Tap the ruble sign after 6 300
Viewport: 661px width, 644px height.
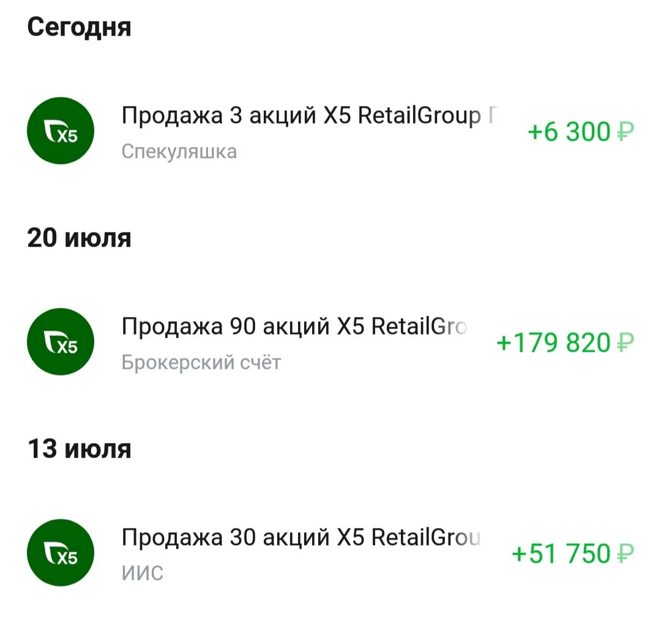point(625,132)
